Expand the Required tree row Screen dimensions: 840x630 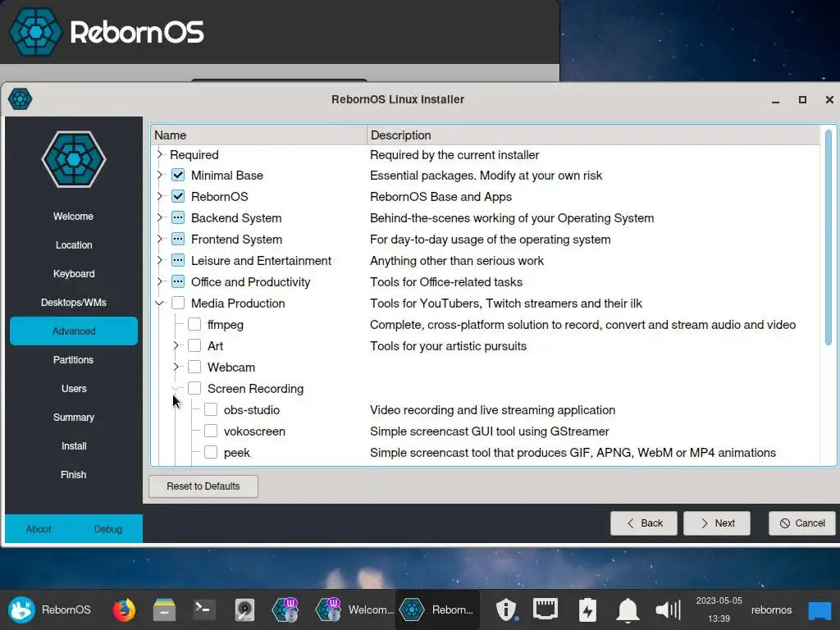(x=159, y=154)
